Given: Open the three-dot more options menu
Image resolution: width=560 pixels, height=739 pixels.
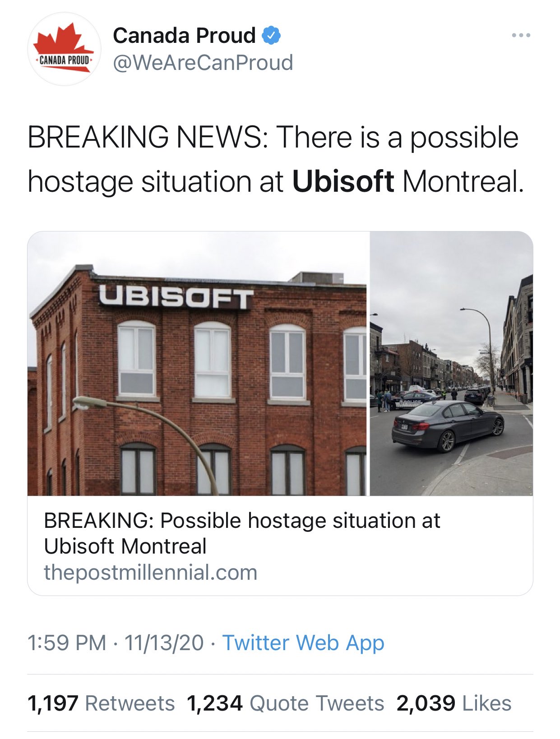Looking at the screenshot, I should click(x=521, y=35).
